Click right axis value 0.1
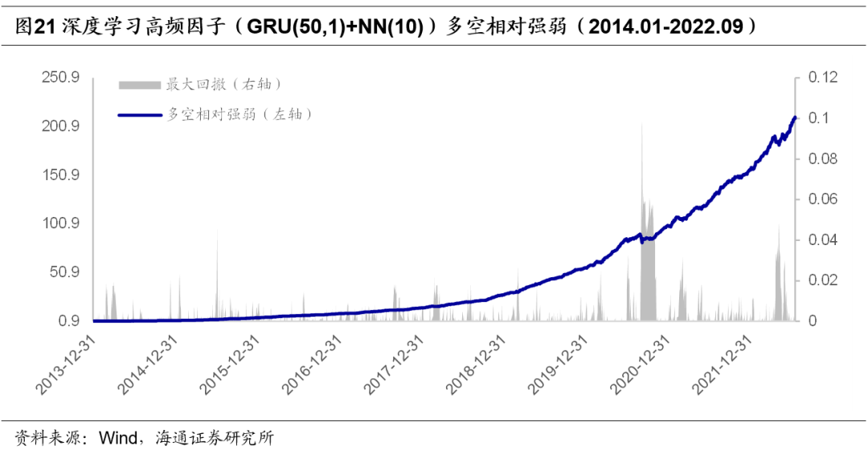The height and width of the screenshot is (450, 868). coord(819,118)
